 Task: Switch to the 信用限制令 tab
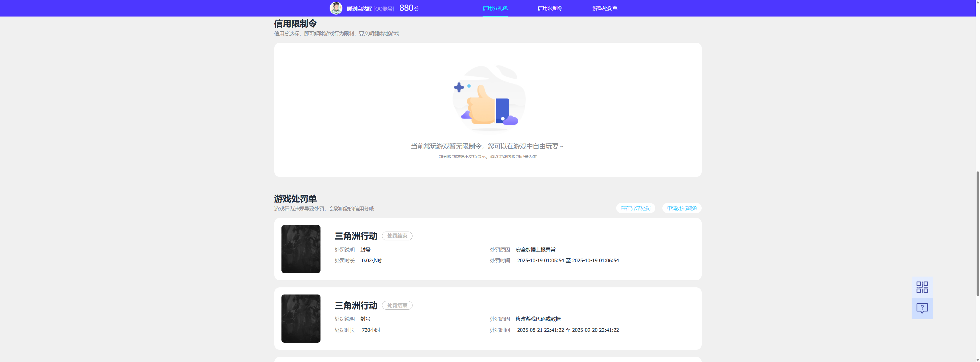[550, 8]
